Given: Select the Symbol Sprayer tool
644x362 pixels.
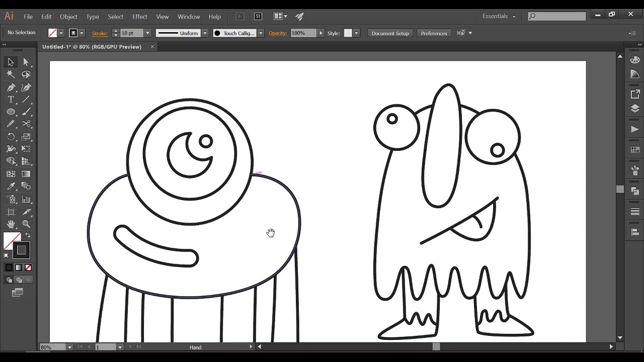Looking at the screenshot, I should click(x=11, y=200).
